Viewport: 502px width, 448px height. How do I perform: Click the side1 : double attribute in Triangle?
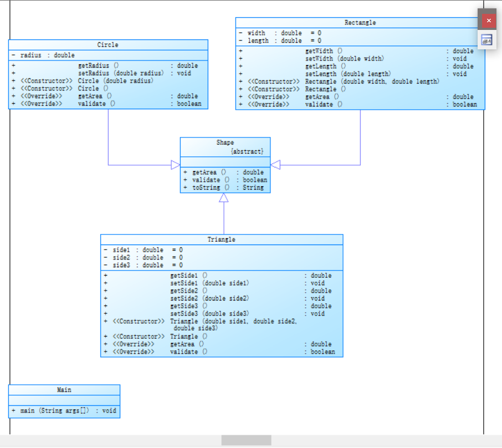144,250
